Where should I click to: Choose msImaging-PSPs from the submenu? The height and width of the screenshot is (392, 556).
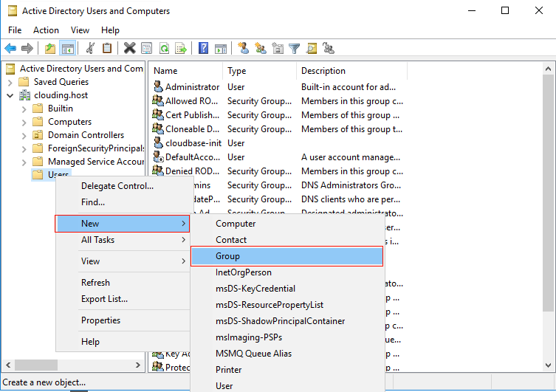[287, 337]
